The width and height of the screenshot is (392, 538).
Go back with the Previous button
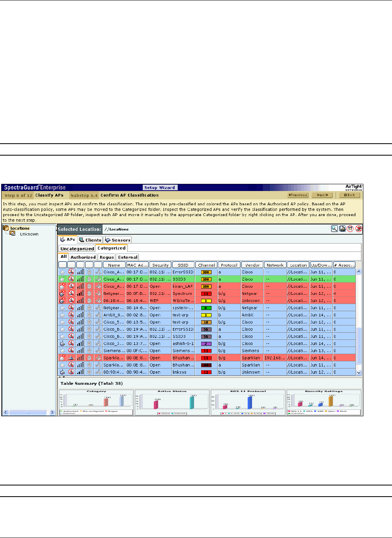[x=298, y=195]
